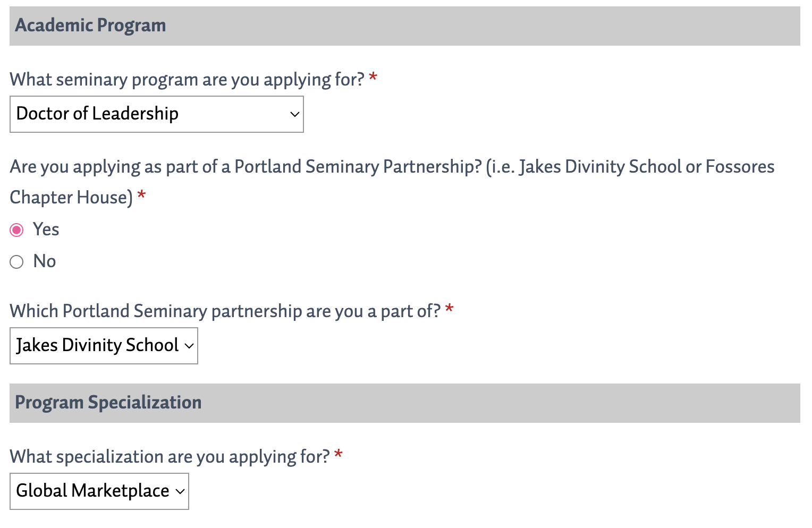Click the chevron next to Global Marketplace
This screenshot has width=812, height=528.
point(180,491)
